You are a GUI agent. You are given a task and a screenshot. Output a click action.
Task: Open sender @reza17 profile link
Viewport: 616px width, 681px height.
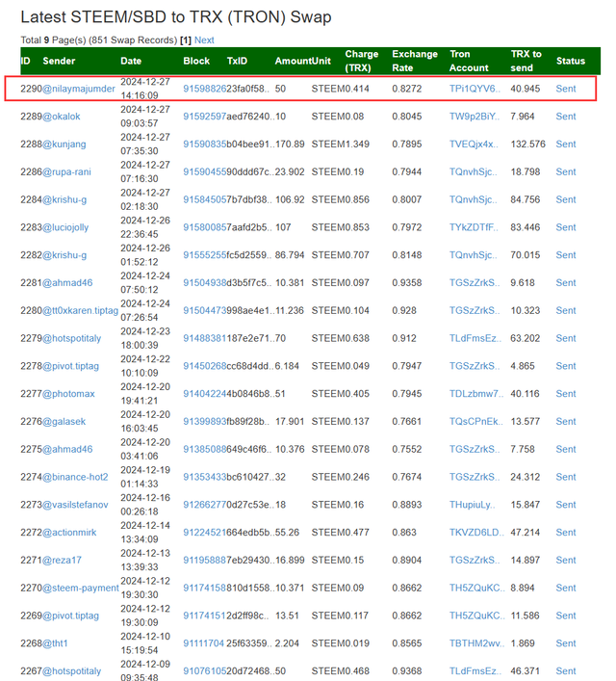(x=62, y=561)
